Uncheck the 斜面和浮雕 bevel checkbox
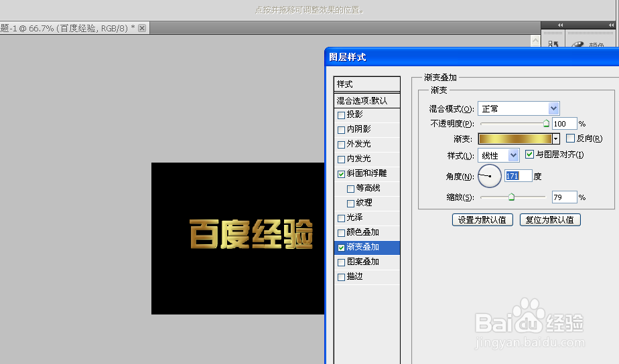619x364 pixels. [342, 174]
